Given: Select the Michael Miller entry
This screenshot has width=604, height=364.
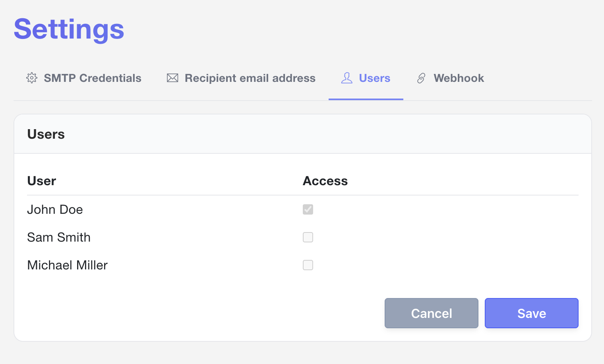Looking at the screenshot, I should point(67,265).
